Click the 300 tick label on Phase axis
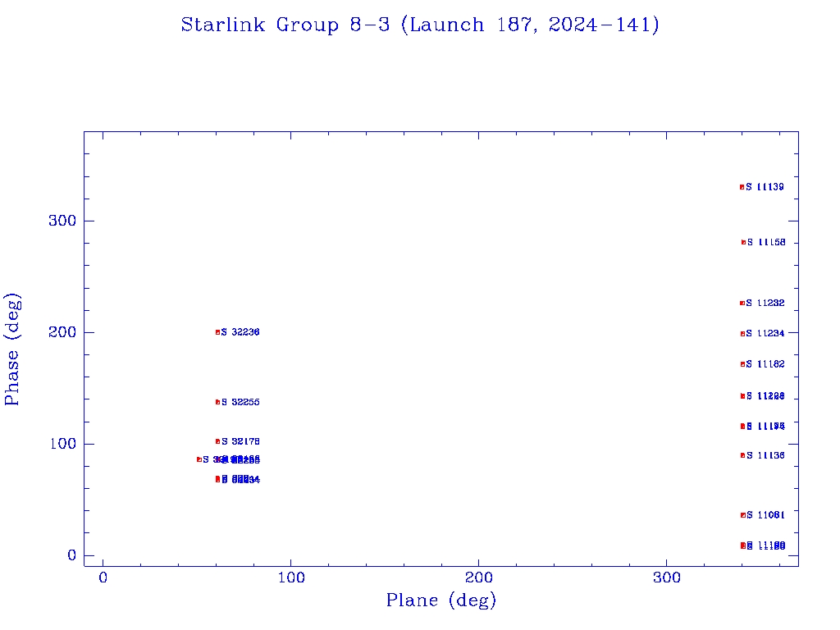 [62, 221]
